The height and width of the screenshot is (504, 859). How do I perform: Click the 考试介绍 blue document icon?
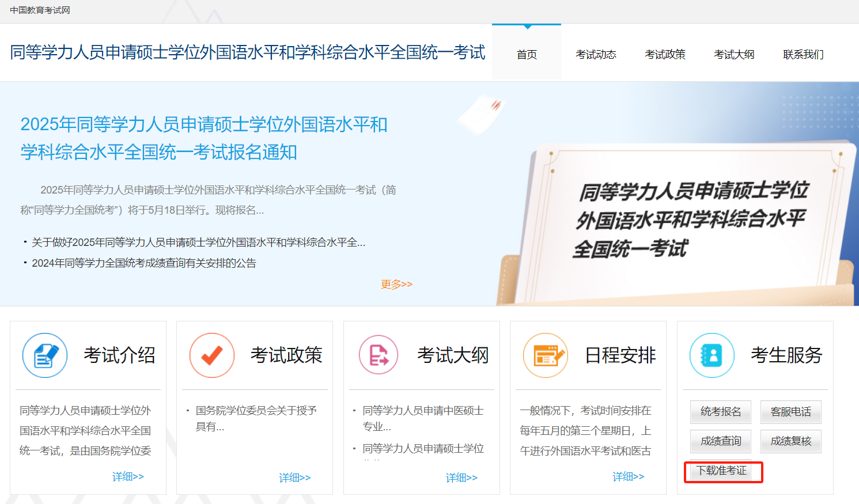click(x=45, y=355)
